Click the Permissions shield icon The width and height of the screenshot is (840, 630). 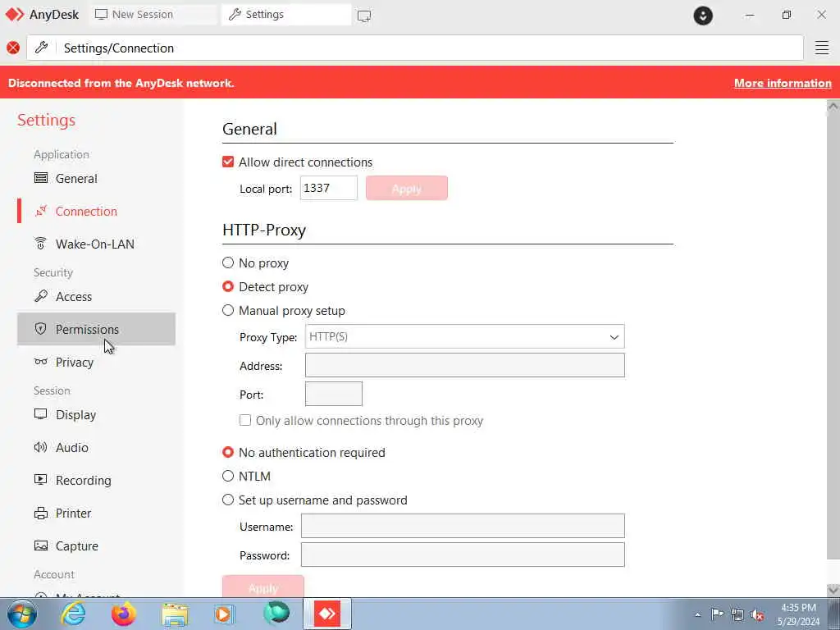tap(41, 329)
